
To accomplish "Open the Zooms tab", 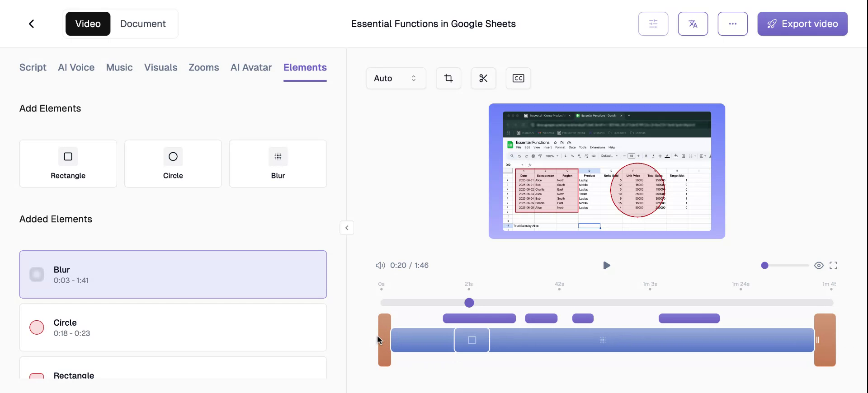I will pyautogui.click(x=203, y=68).
